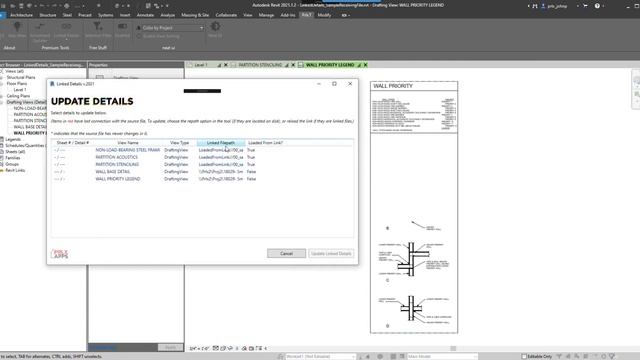The width and height of the screenshot is (640, 360).
Task: Open the Modify ribbon tab
Action: pyautogui.click(x=324, y=15)
